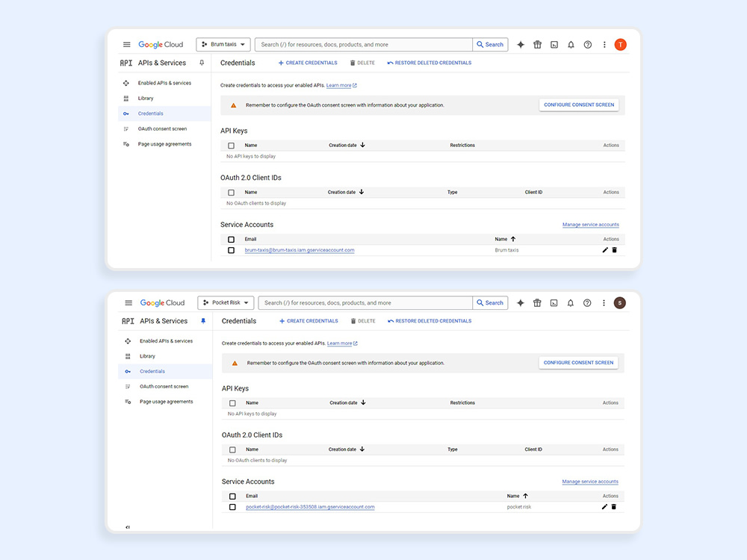
Task: Click the Gemini sparkle icon in Pocket Risk console
Action: pos(520,303)
